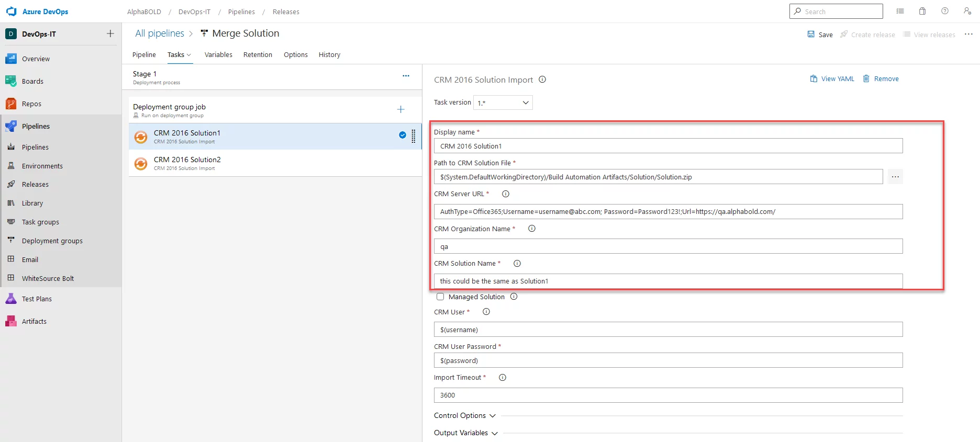This screenshot has height=442, width=980.
Task: Switch to the Retention tab
Action: (x=258, y=55)
